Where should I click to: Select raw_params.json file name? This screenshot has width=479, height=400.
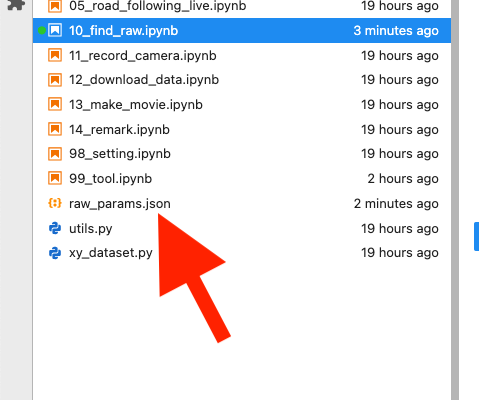point(120,203)
